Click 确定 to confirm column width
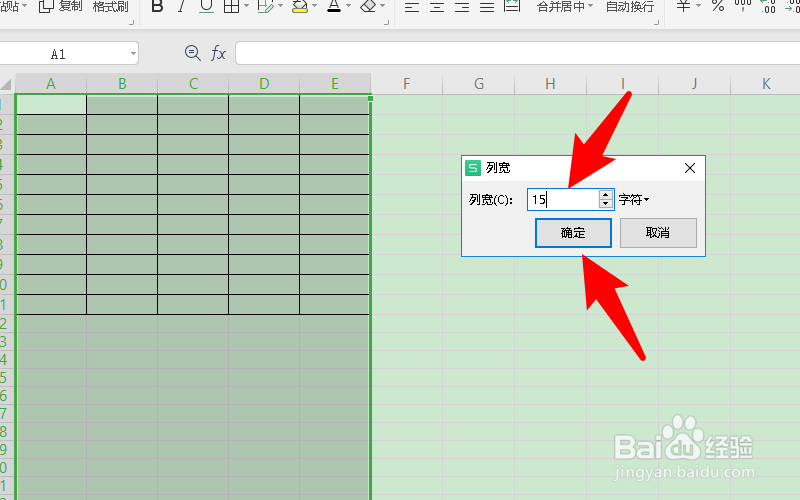The image size is (800, 500). (573, 233)
